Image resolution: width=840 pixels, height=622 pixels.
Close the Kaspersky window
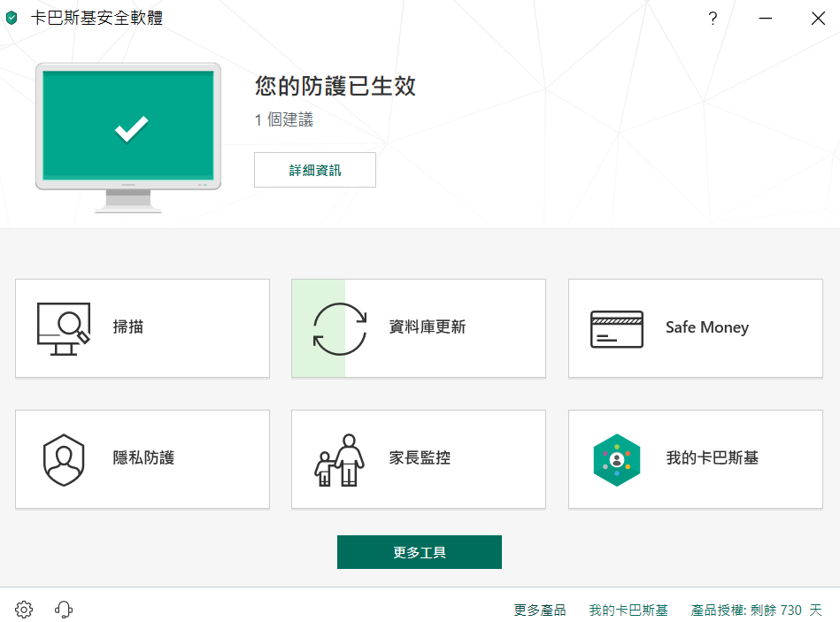818,19
